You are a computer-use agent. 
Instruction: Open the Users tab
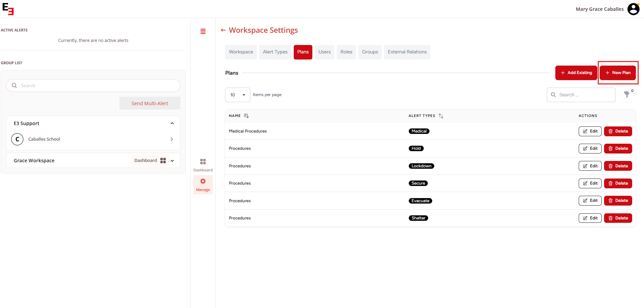[325, 52]
